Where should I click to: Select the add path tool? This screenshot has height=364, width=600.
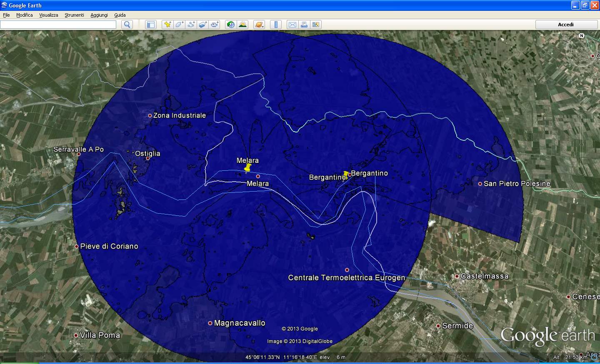(x=191, y=25)
